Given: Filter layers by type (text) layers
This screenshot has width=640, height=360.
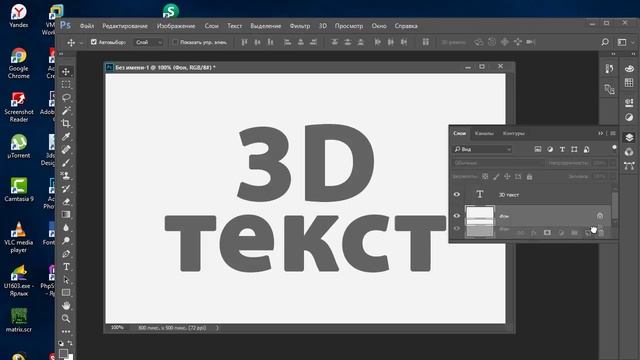Looking at the screenshot, I should [x=562, y=149].
